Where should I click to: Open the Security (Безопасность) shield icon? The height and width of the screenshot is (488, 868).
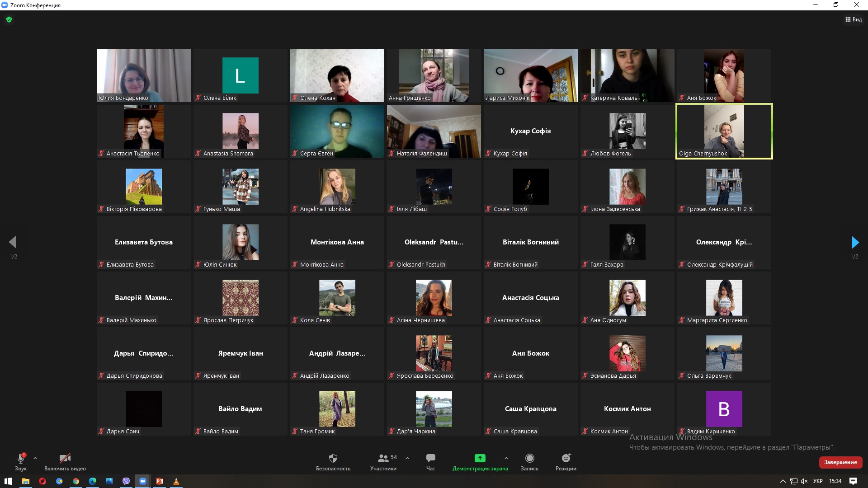[x=333, y=458]
